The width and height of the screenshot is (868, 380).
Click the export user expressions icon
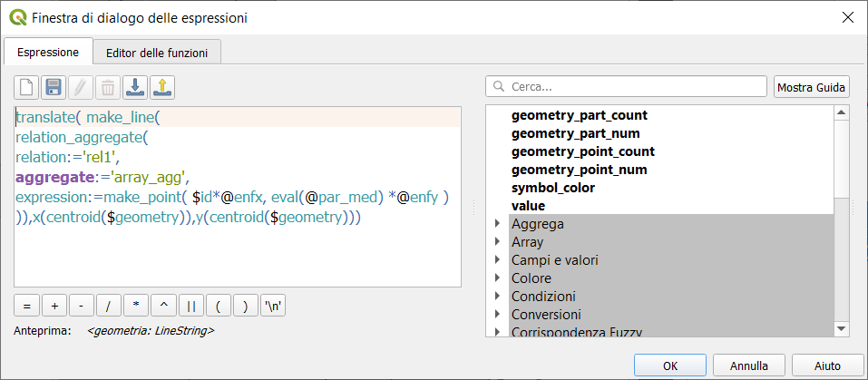click(x=162, y=87)
